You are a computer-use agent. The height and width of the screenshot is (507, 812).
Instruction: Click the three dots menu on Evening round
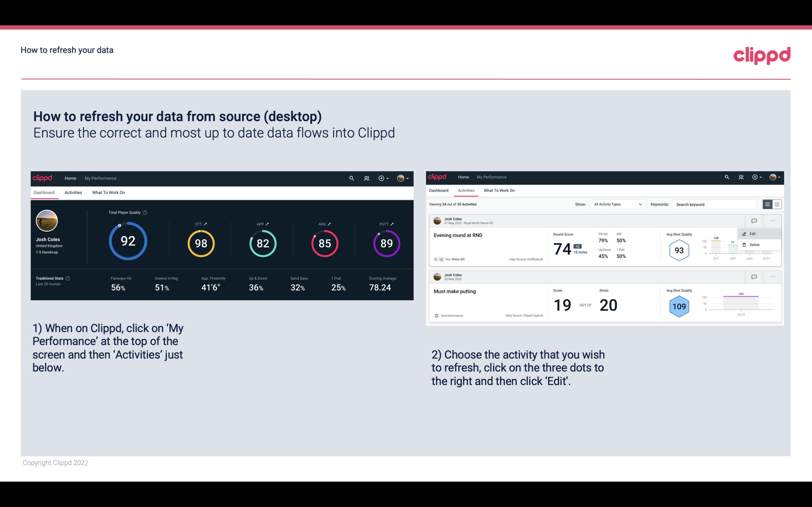tap(773, 220)
